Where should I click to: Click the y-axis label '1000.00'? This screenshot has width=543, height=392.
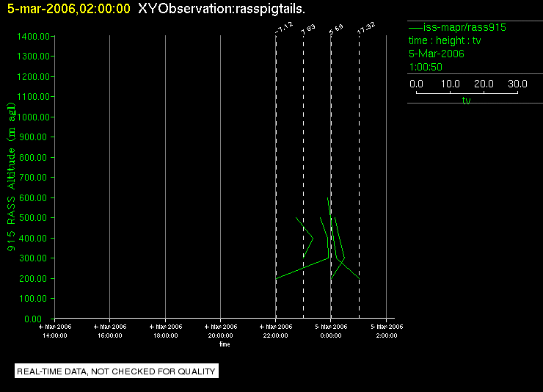tap(33, 117)
